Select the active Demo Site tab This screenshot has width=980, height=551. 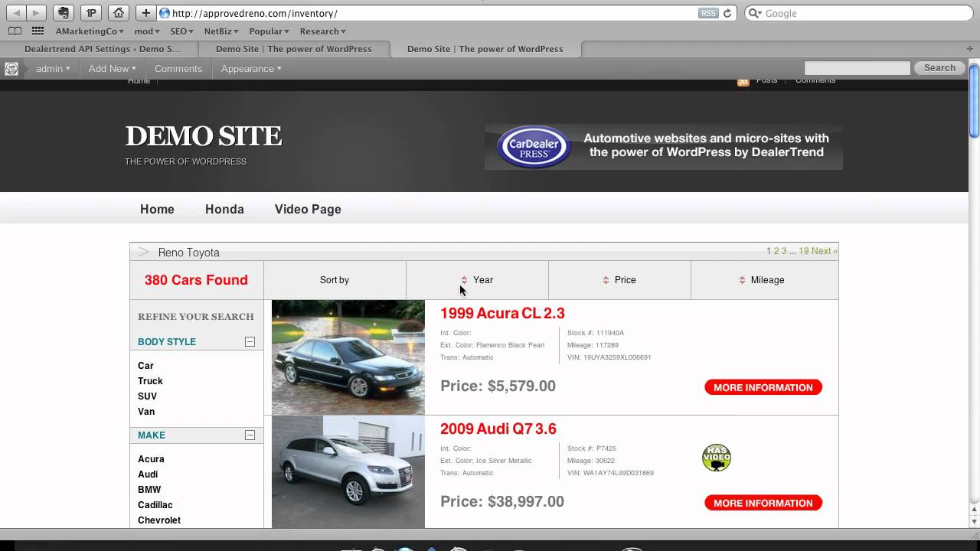pos(485,49)
